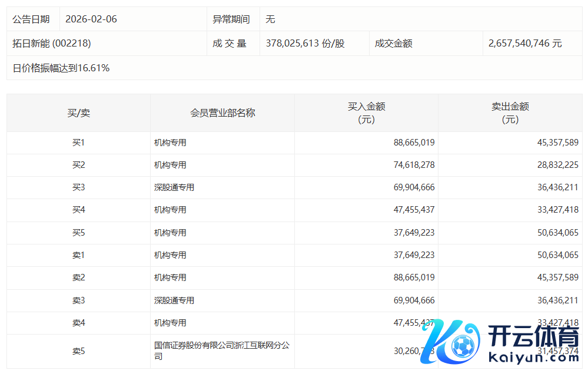Image resolution: width=588 pixels, height=377 pixels.
Task: Select 国信证券股份有限公司浙江互联网分公司 in the 卖5 row
Action: pyautogui.click(x=221, y=351)
